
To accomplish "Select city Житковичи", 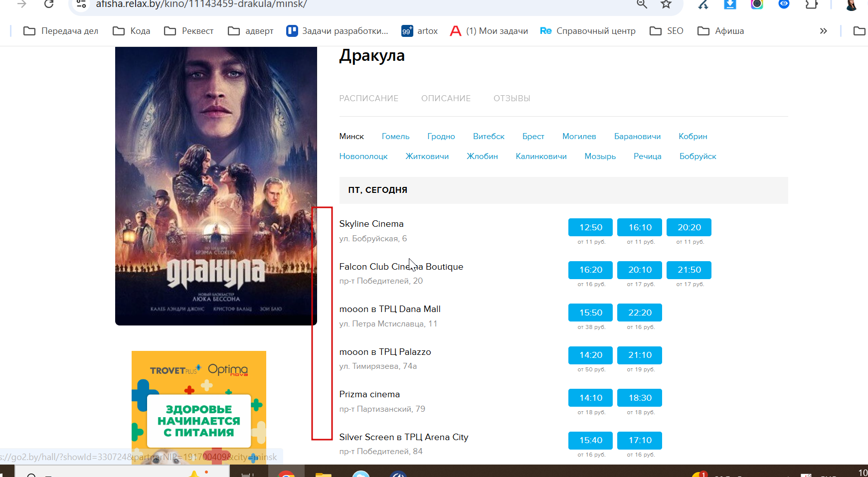I will coord(427,157).
